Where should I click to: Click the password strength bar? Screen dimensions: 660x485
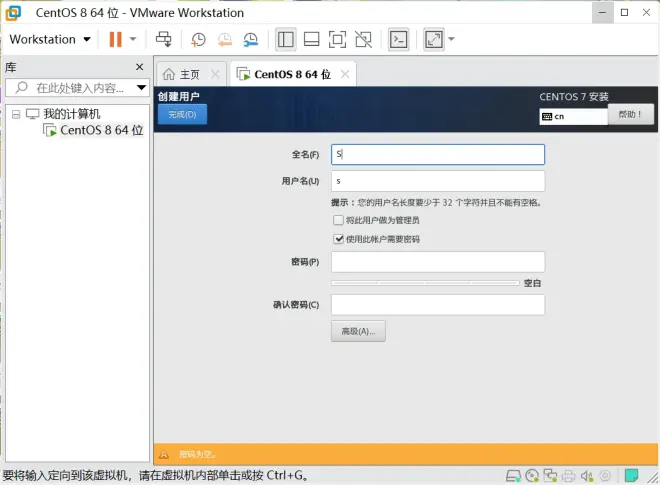(425, 283)
